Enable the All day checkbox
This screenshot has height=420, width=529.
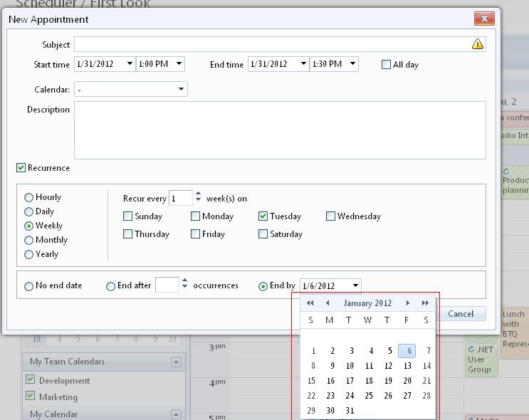[x=386, y=65]
